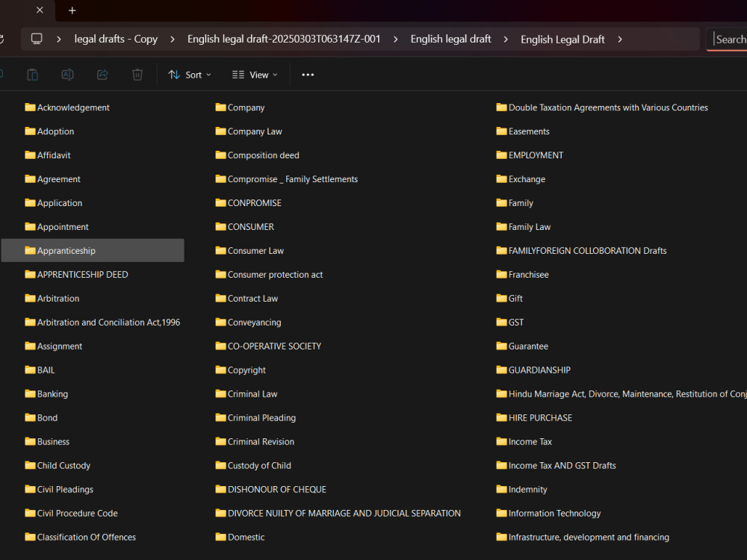This screenshot has height=560, width=747.
Task: Select Arbitration and Conciliation Act,1996 folder
Action: (x=108, y=323)
